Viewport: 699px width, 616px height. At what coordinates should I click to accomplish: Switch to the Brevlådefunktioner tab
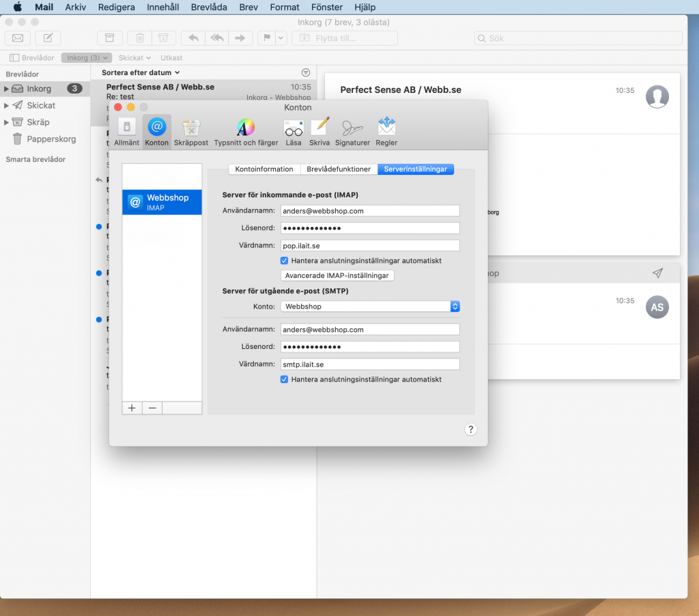pyautogui.click(x=339, y=169)
